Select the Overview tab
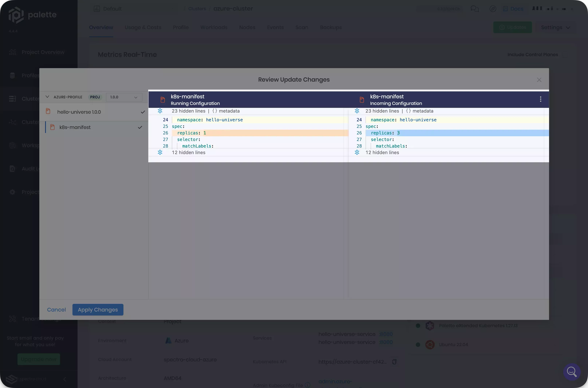The height and width of the screenshot is (388, 588). click(x=101, y=27)
